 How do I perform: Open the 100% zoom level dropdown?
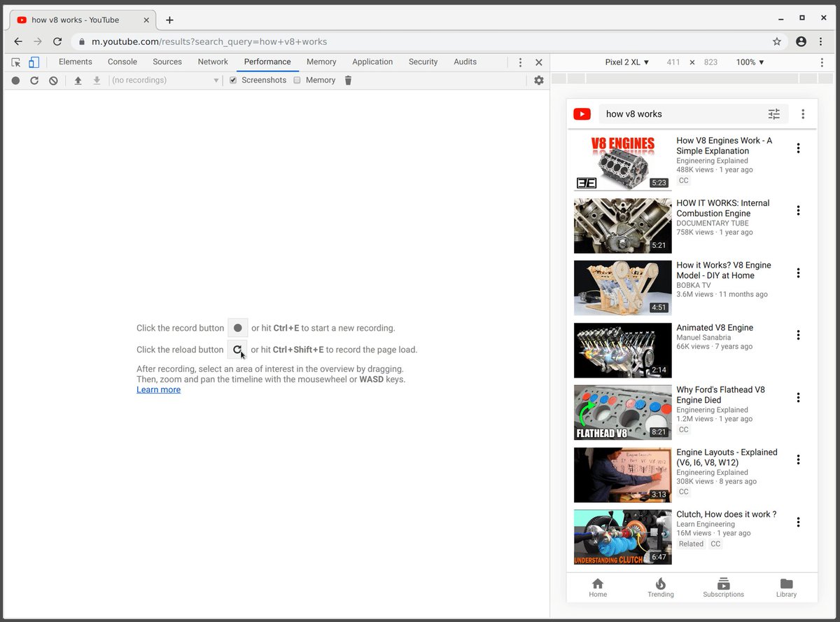pyautogui.click(x=750, y=62)
